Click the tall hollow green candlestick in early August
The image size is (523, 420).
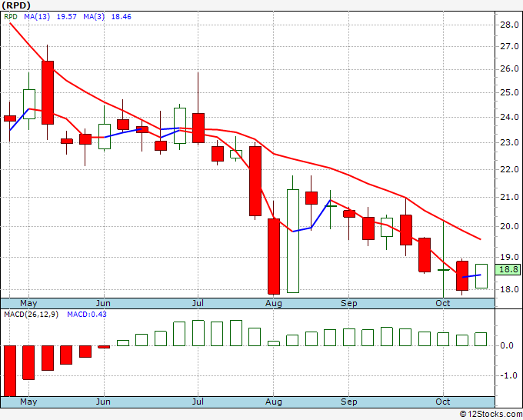point(293,241)
